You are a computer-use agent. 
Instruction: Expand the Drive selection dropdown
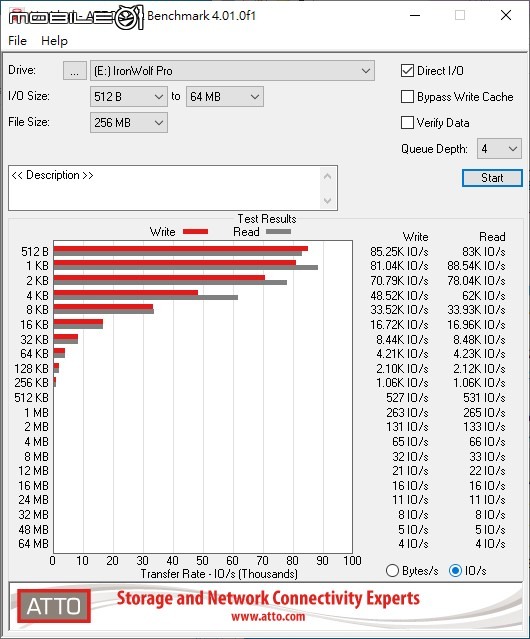point(232,71)
